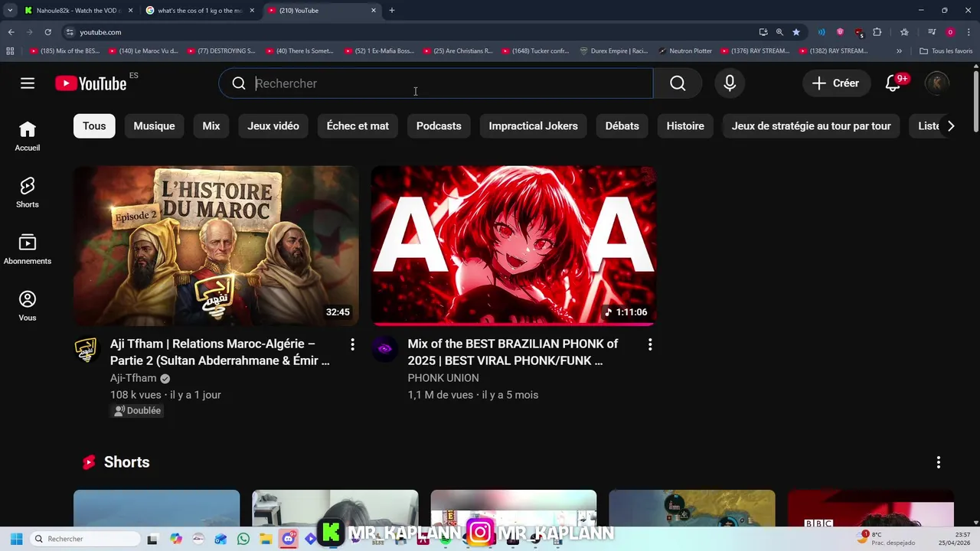Viewport: 980px width, 551px height.
Task: Open the Vous sidebar section
Action: point(28,306)
